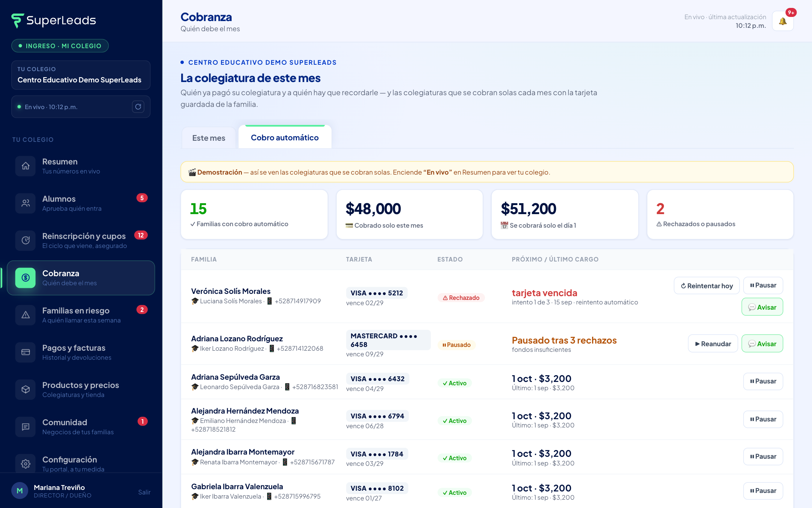Viewport: 812px width, 508px height.
Task: Click the Reinscripción y cupos cycle icon
Action: tap(26, 240)
